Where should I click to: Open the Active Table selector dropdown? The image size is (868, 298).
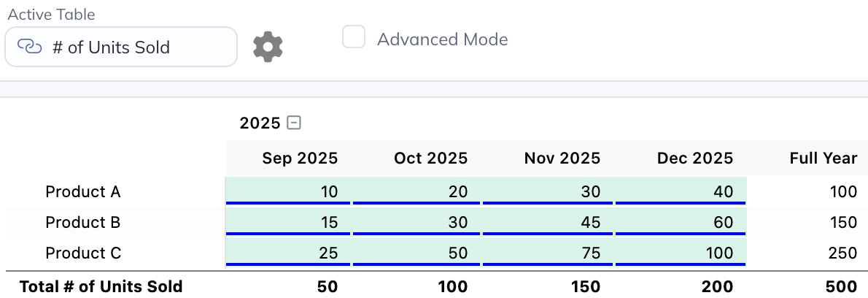121,47
